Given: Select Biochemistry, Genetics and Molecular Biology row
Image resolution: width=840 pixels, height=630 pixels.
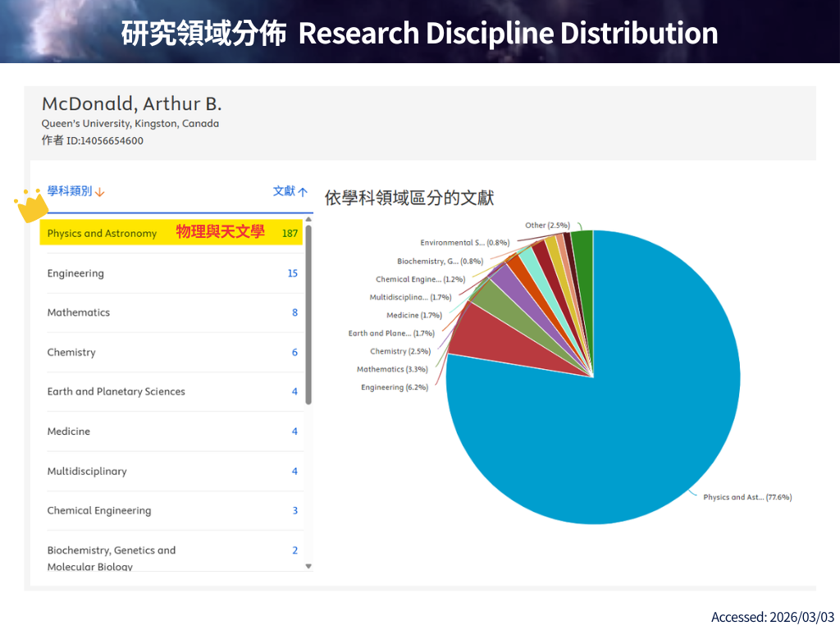Looking at the screenshot, I should point(112,558).
